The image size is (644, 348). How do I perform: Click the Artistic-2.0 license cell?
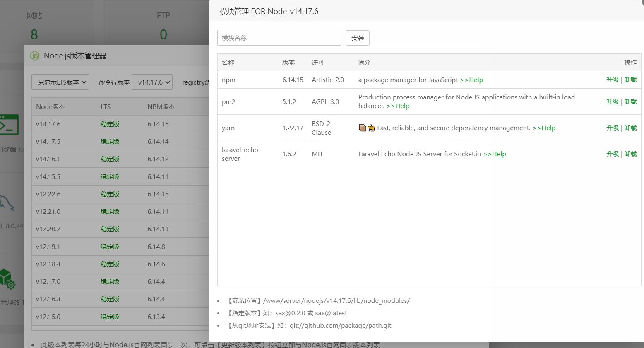328,80
